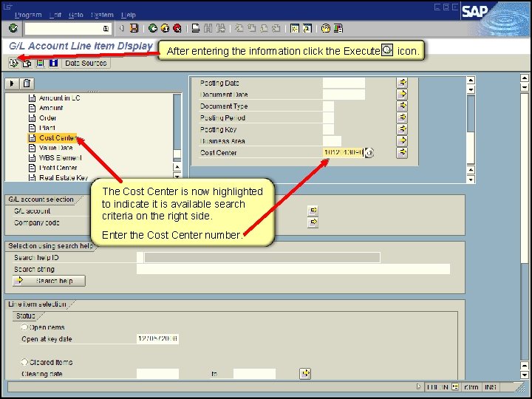This screenshot has width=532, height=399.
Task: Open multiple selection for Company code
Action: (x=313, y=222)
